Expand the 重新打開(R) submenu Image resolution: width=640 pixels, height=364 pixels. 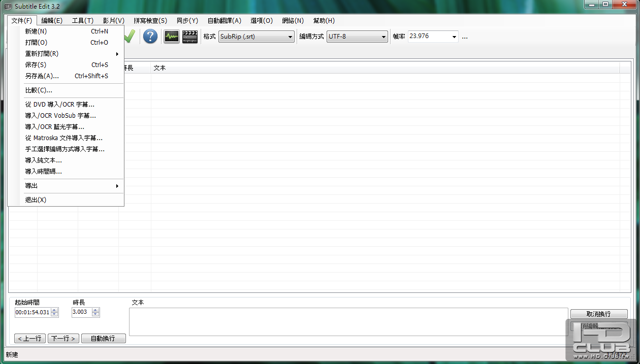(x=66, y=54)
